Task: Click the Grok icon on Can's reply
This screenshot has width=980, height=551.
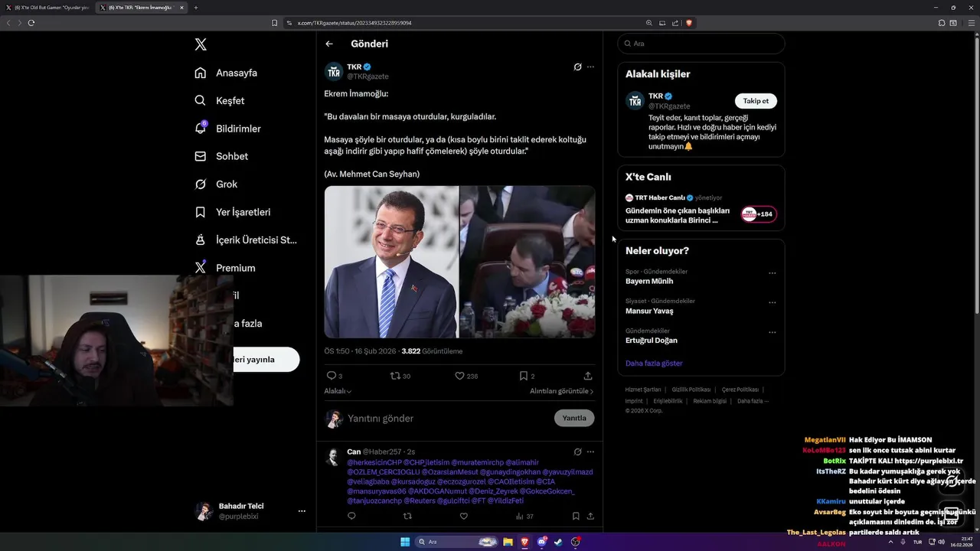Action: 577,452
